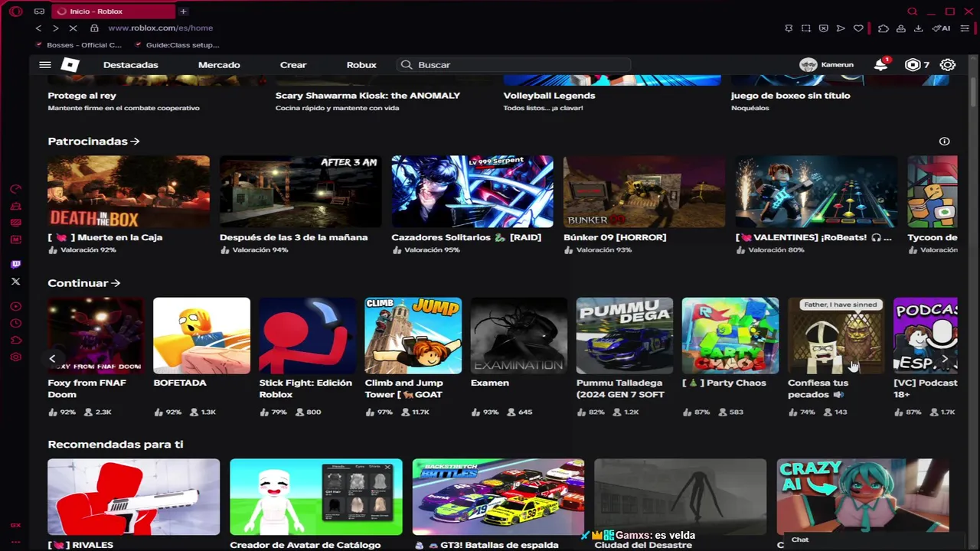
Task: Open the Destacadas menu
Action: 131,65
